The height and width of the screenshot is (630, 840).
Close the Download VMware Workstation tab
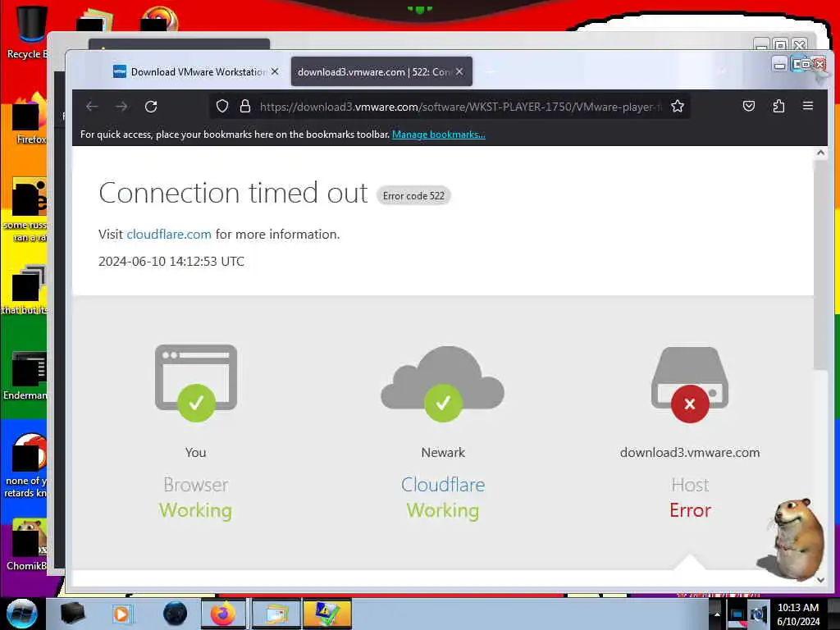click(275, 71)
